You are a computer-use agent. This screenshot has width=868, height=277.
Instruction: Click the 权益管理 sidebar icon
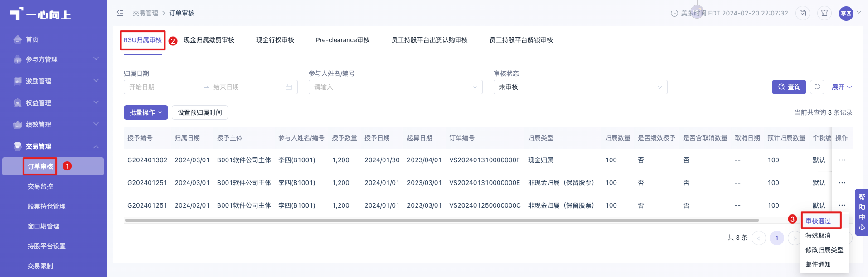coord(18,103)
